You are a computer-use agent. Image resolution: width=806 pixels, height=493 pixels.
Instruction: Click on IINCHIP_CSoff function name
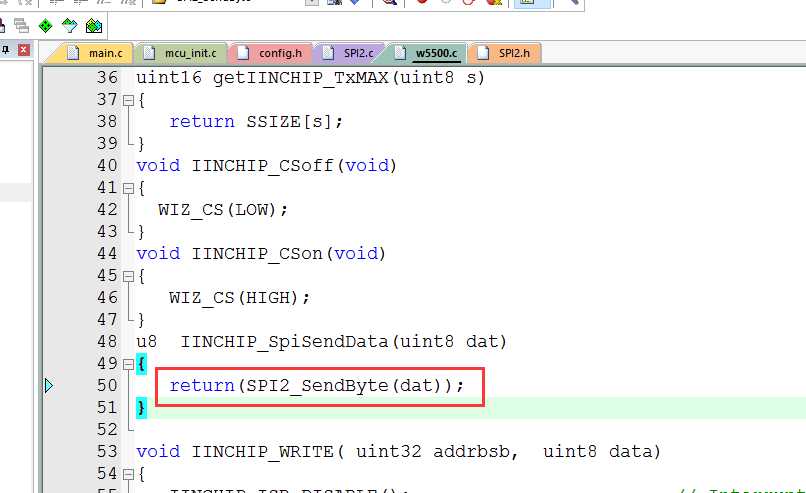coord(262,166)
